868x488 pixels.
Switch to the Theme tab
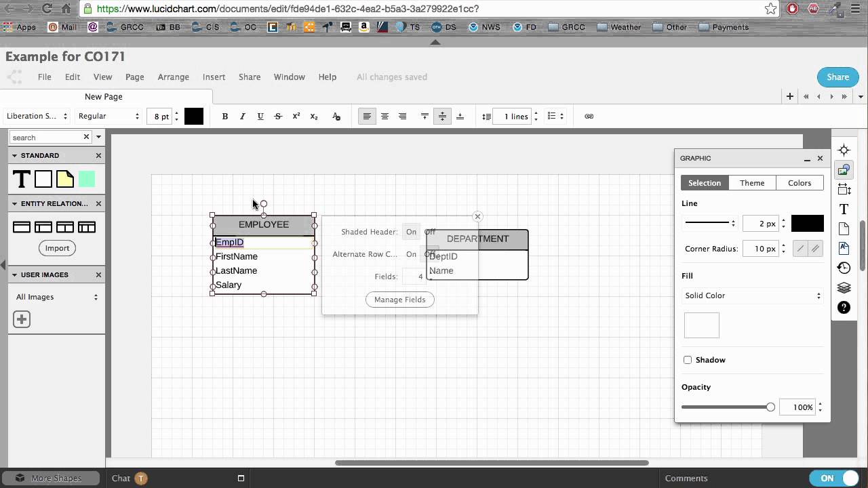752,183
